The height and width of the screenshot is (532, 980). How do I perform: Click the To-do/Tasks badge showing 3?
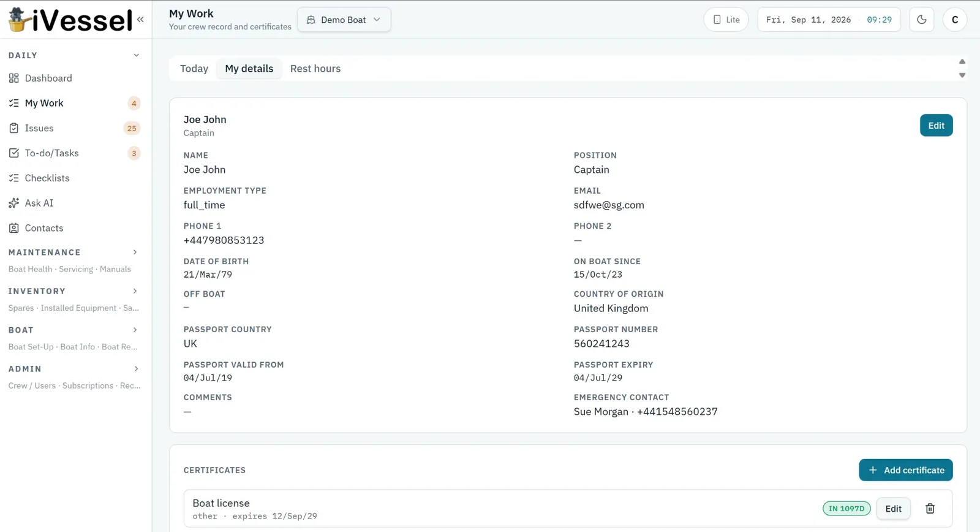tap(134, 153)
